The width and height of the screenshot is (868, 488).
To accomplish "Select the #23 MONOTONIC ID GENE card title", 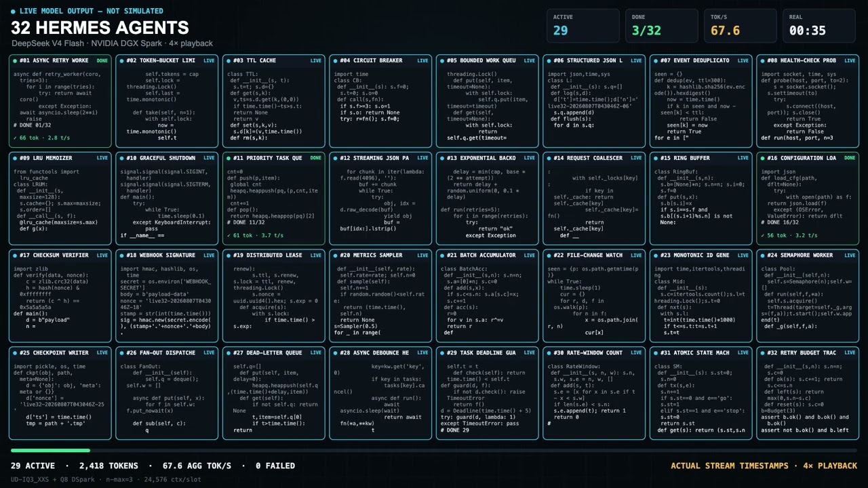I will tap(695, 256).
